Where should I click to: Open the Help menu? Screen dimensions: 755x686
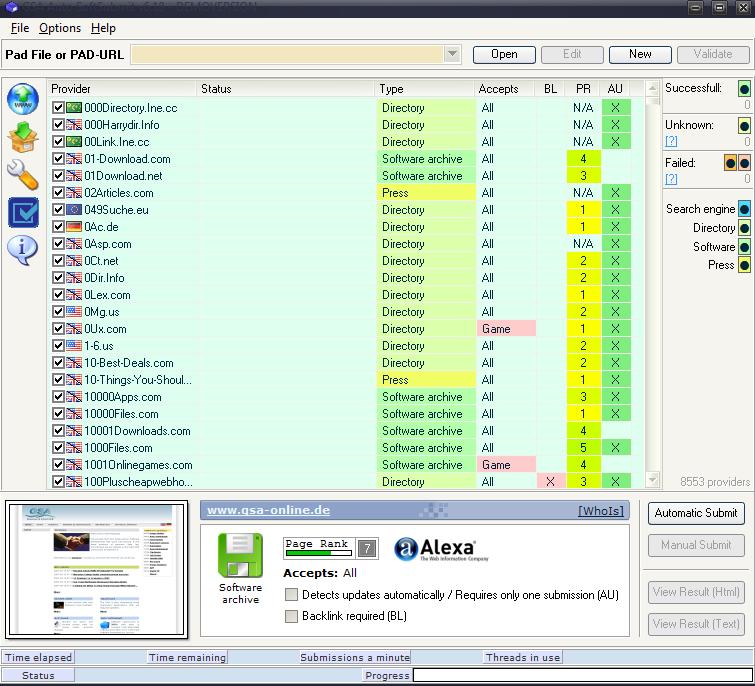point(103,28)
